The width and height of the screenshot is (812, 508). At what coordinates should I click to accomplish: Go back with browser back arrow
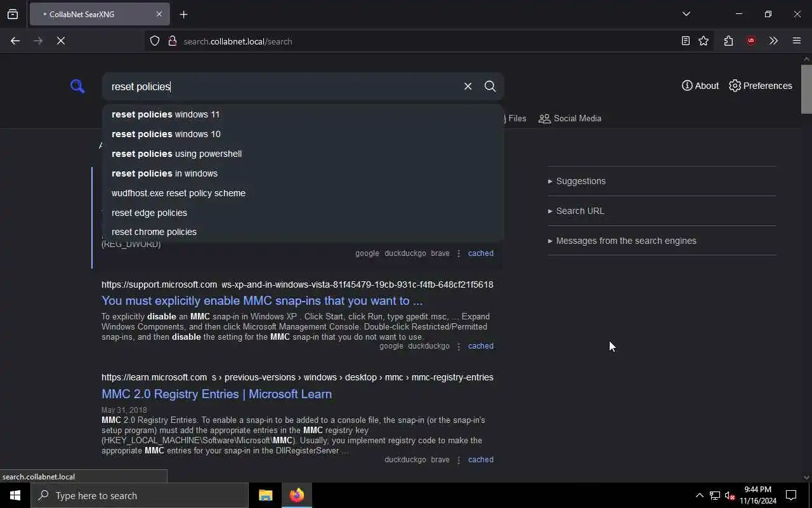point(15,41)
